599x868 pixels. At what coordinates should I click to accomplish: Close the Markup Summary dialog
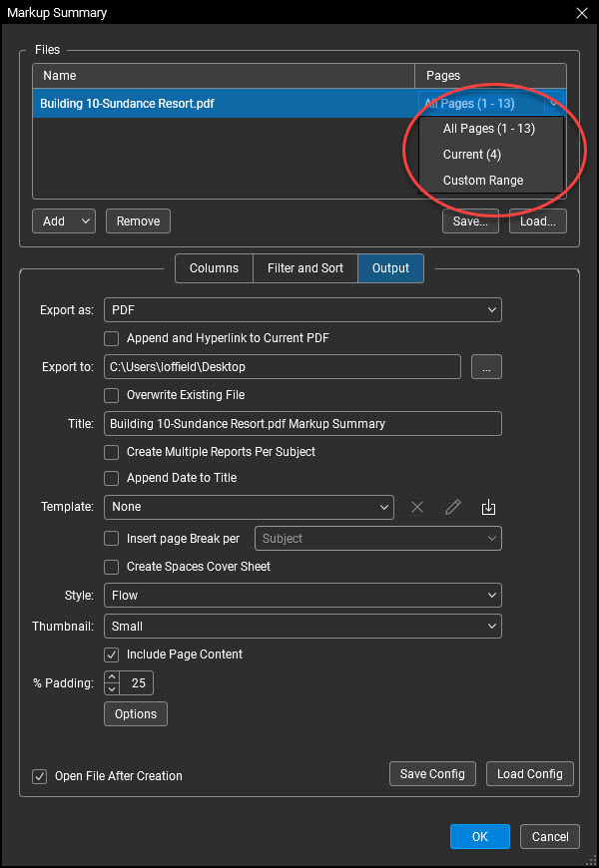(582, 13)
